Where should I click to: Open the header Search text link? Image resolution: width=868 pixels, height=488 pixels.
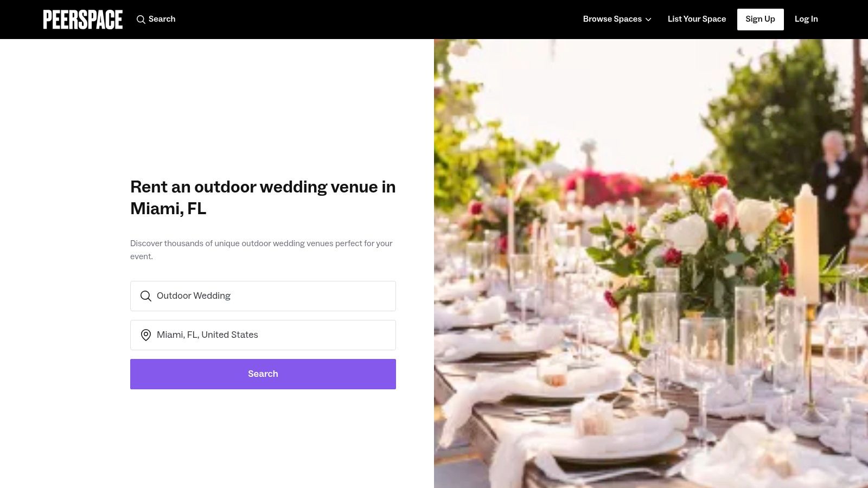click(x=162, y=19)
